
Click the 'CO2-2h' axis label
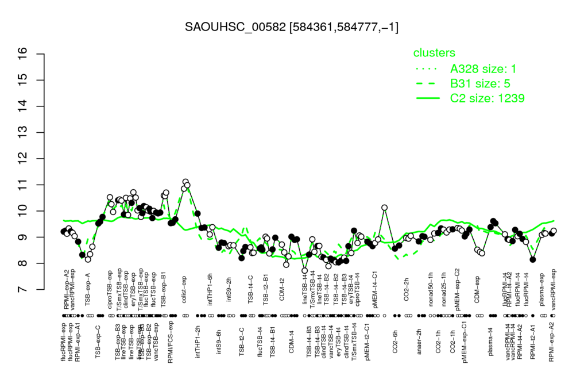click(407, 290)
